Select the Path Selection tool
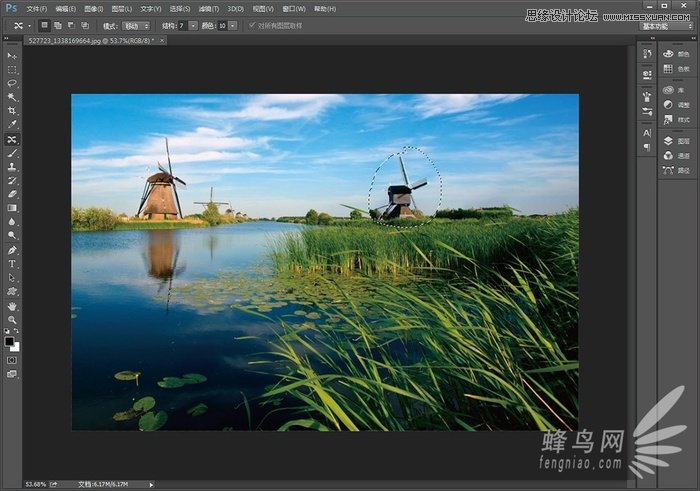 [x=12, y=278]
